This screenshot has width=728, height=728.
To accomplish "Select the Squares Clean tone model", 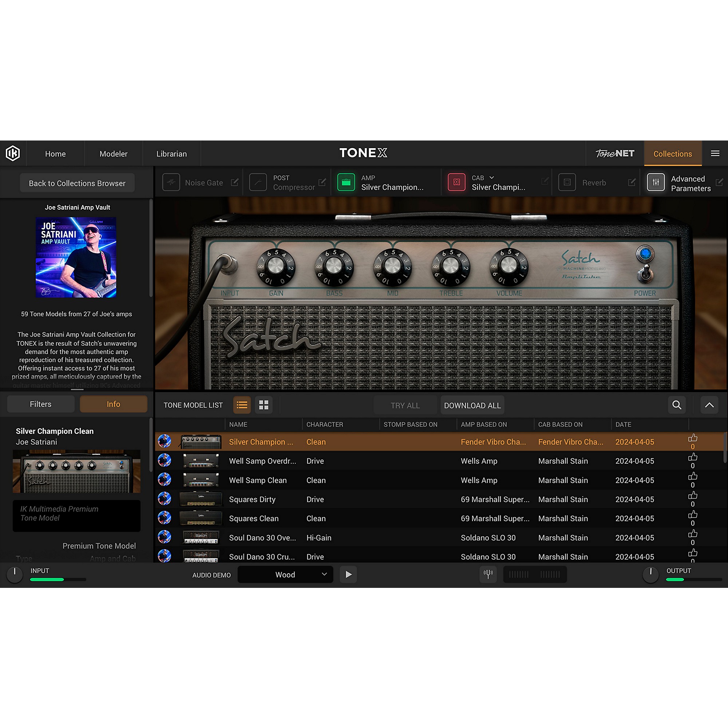I will (x=439, y=518).
